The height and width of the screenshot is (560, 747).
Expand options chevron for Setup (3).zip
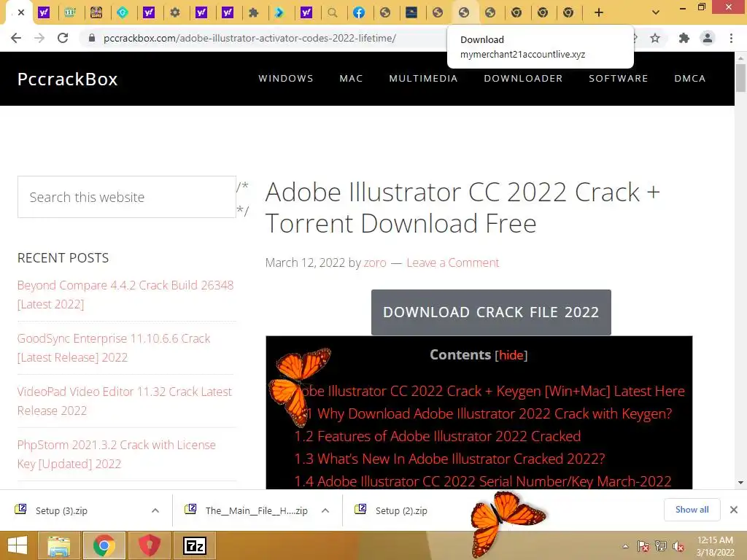[155, 510]
